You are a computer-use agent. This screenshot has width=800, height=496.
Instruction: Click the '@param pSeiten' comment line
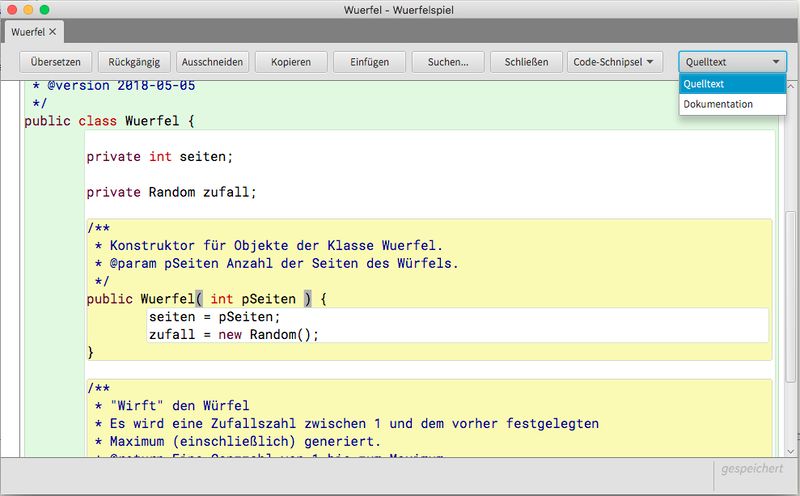click(x=277, y=263)
